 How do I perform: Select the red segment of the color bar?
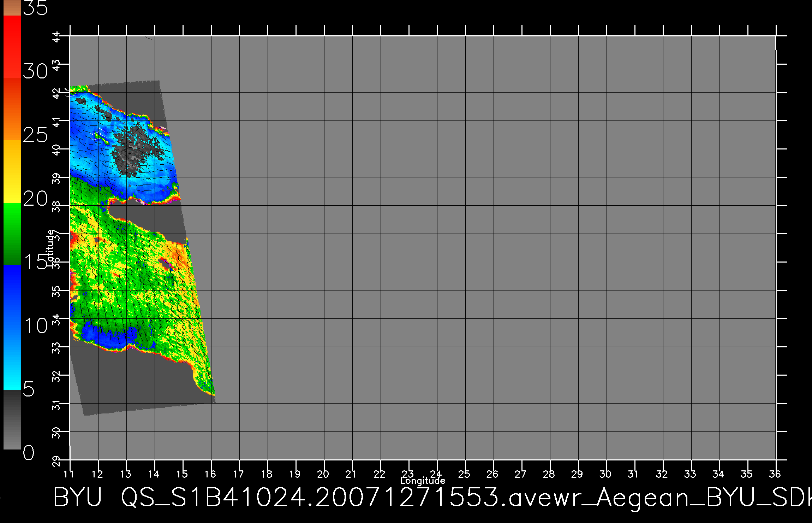[12, 47]
